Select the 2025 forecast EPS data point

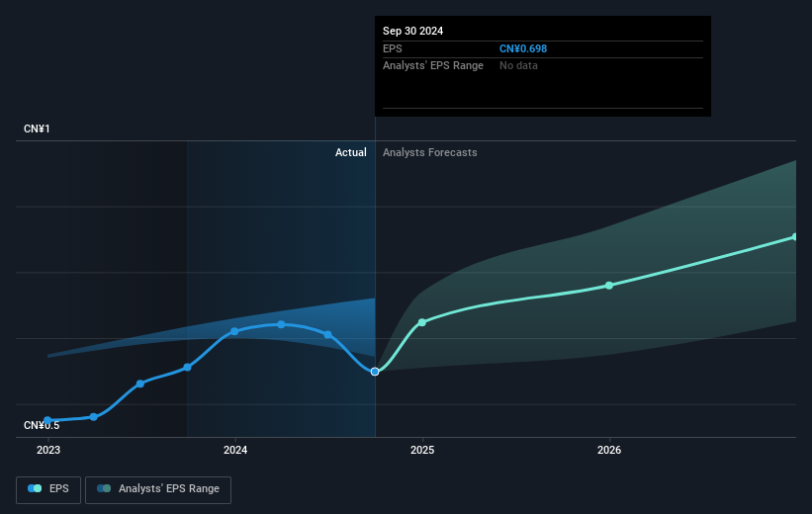coord(422,322)
